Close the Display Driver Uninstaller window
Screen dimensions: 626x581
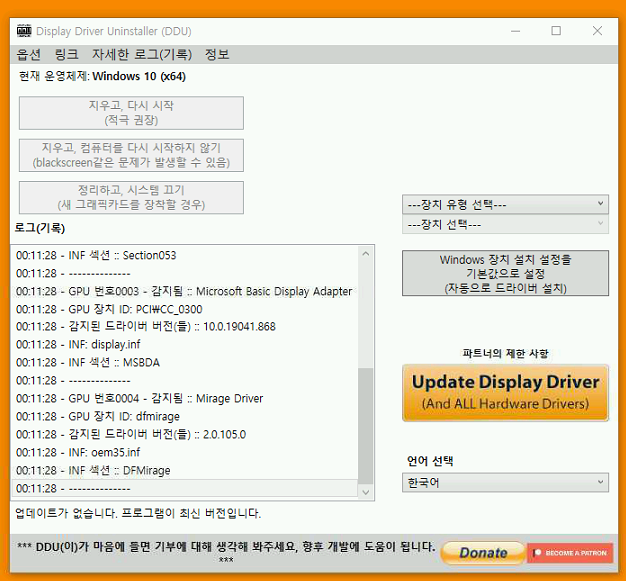pyautogui.click(x=597, y=31)
